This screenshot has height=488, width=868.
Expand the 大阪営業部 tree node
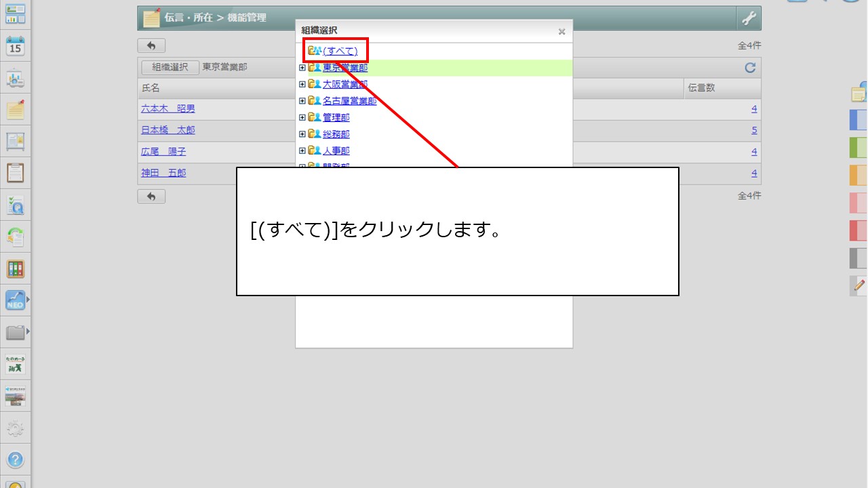click(302, 84)
